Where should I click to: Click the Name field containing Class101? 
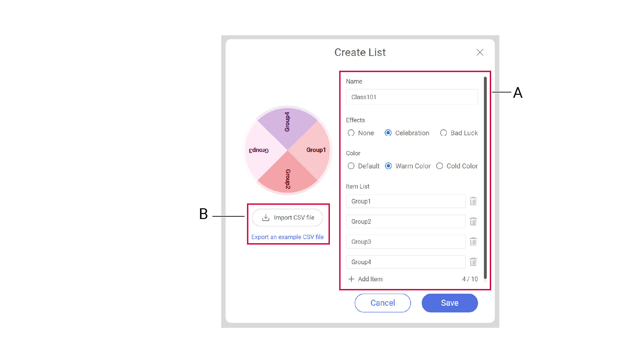(412, 97)
